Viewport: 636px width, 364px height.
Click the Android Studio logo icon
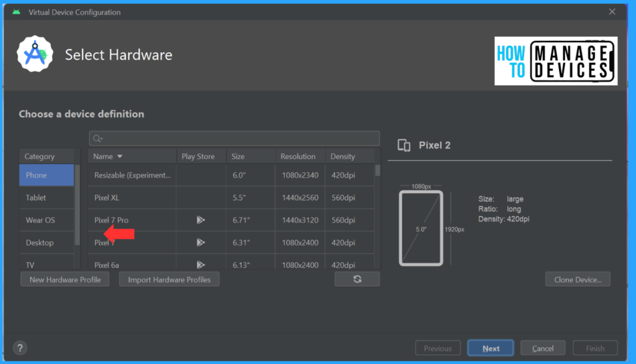pyautogui.click(x=35, y=54)
